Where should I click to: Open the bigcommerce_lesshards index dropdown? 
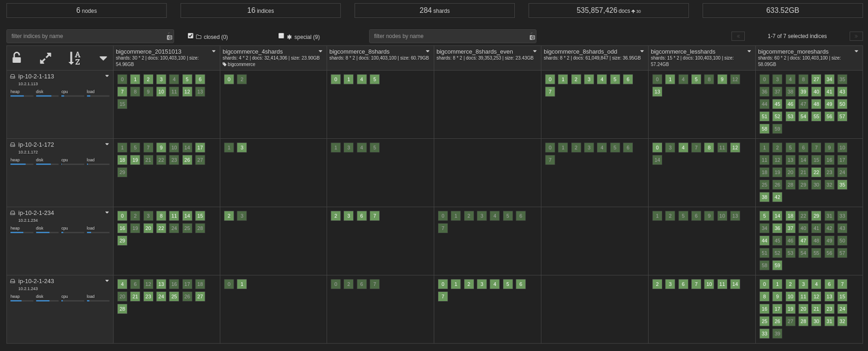749,52
